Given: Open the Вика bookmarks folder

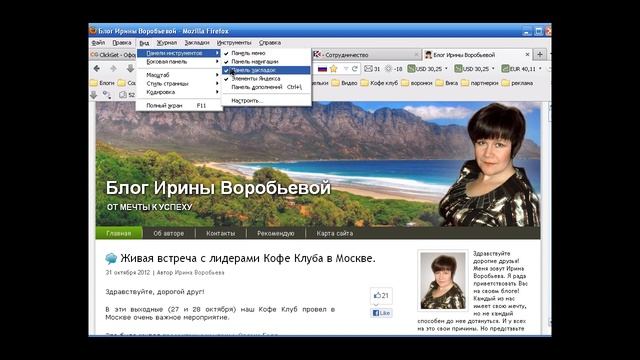Looking at the screenshot, I should [447, 83].
